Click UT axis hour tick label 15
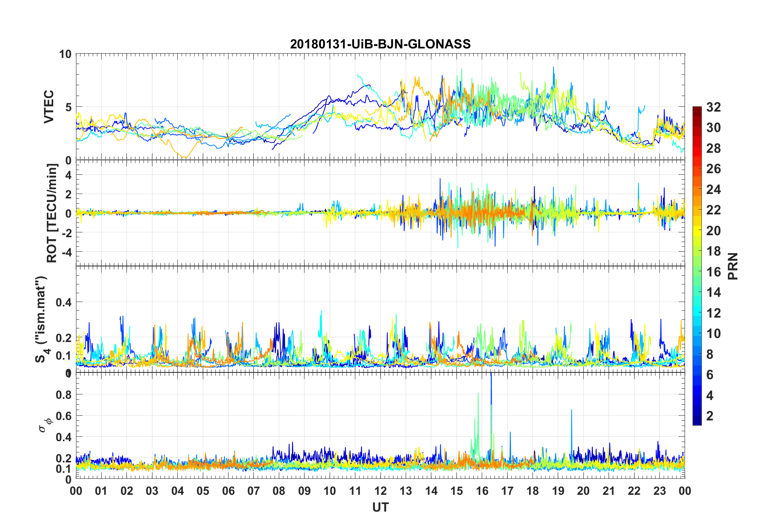The image size is (761, 532). click(x=457, y=491)
